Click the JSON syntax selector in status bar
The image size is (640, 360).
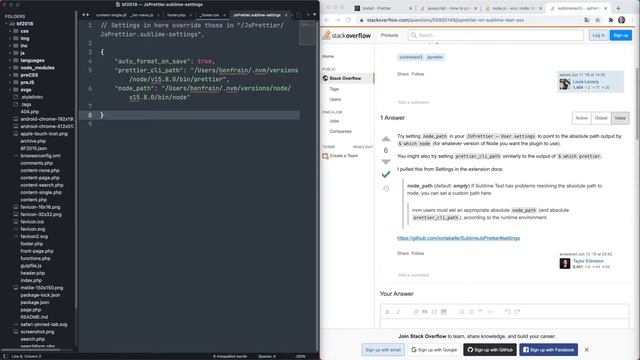point(300,356)
